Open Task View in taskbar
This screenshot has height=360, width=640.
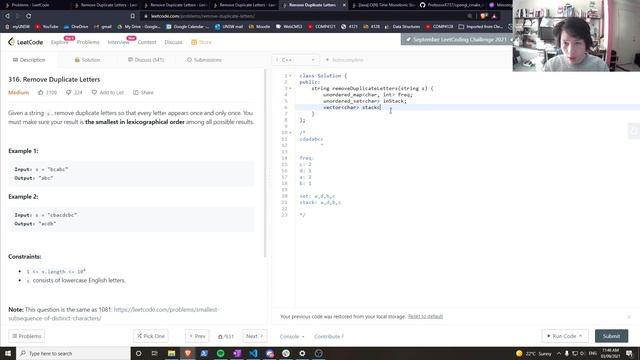pos(155,353)
